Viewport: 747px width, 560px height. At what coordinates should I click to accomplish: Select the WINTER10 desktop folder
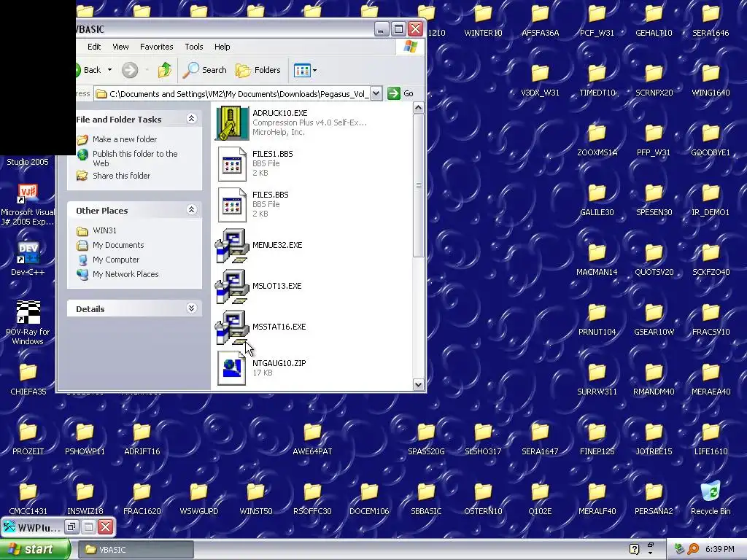[483, 20]
